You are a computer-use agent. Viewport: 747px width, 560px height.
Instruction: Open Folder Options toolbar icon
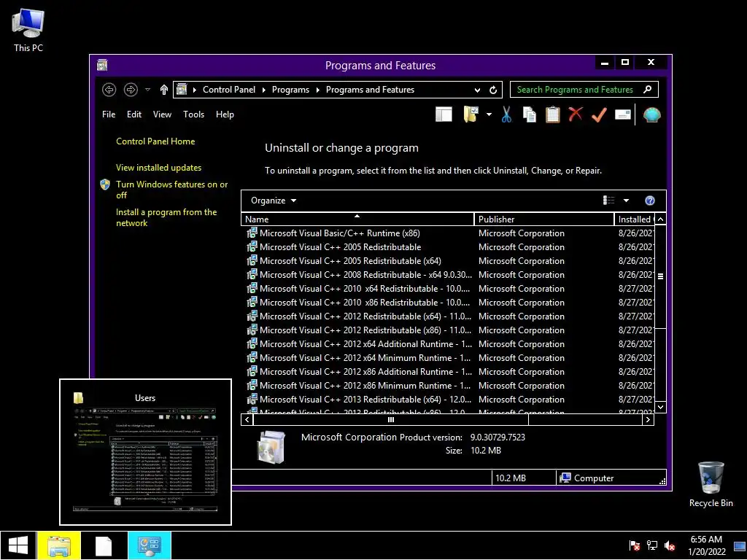(x=471, y=114)
